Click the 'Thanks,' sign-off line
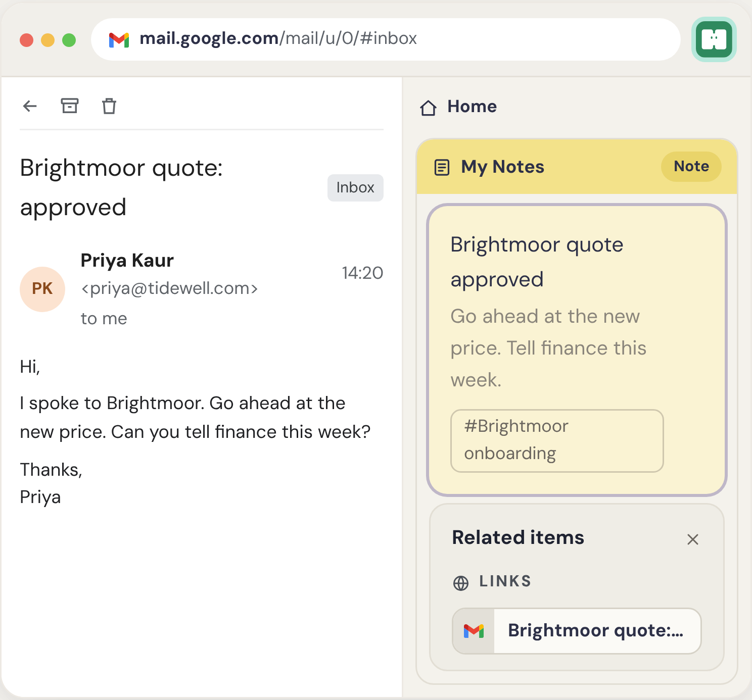Screen dimensions: 752x700 coord(51,470)
